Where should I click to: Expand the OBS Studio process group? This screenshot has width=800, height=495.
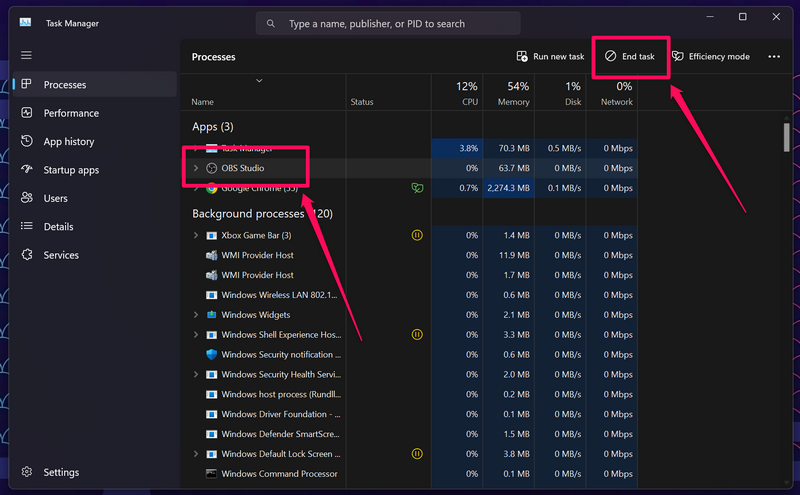click(x=196, y=168)
